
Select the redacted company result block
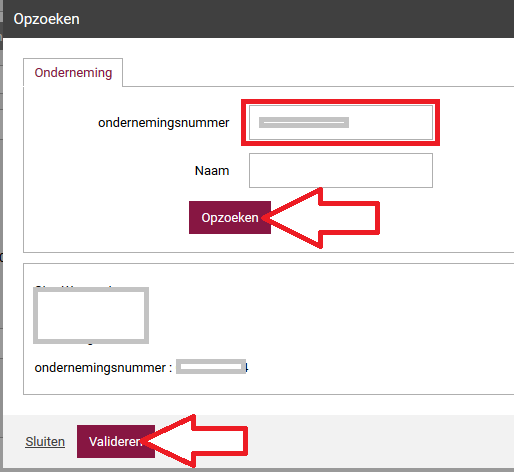point(91,315)
